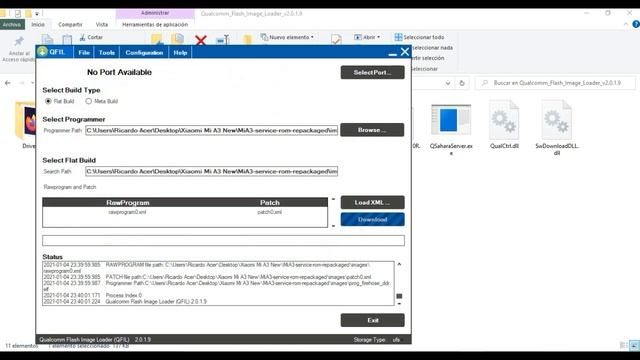Click the blue Download button
Image resolution: width=640 pixels, height=360 pixels.
click(x=372, y=219)
